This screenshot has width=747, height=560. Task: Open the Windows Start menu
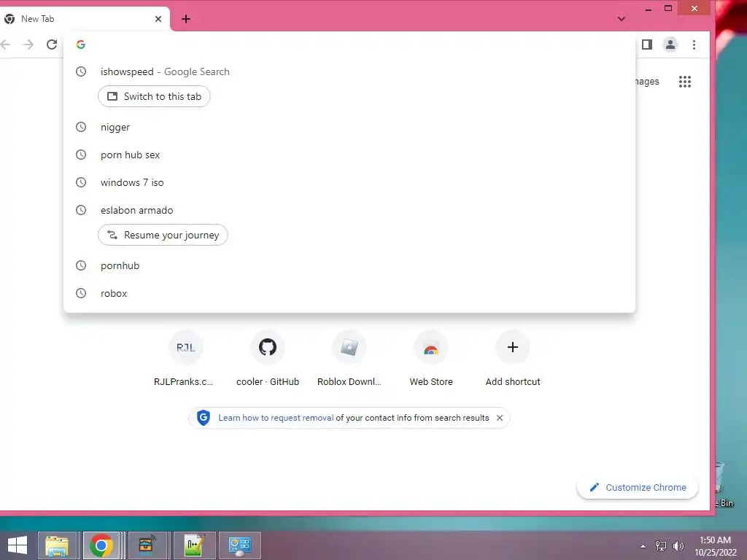click(x=18, y=545)
